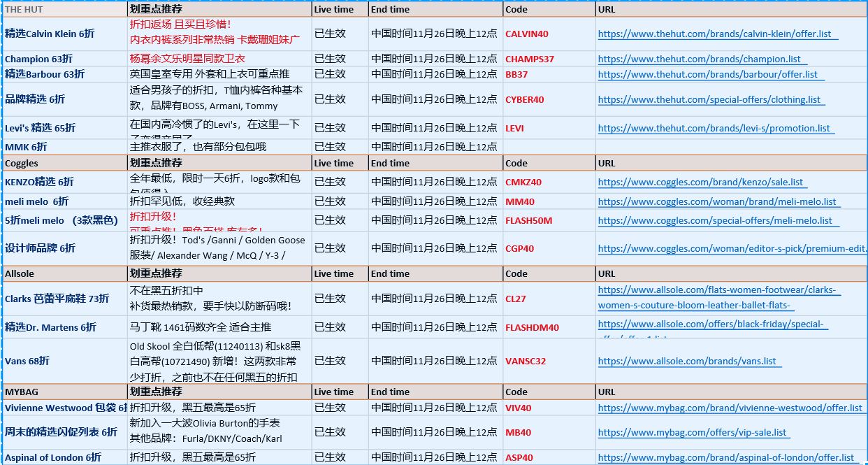Viewport: 868px width, 465px height.
Task: Open the coggles.com kenzo sale link
Action: 701,182
